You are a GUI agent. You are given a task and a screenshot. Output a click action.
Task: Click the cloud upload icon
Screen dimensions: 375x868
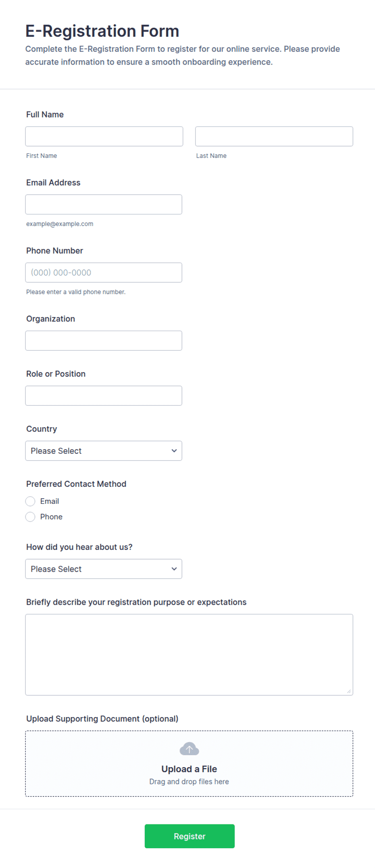tap(189, 749)
